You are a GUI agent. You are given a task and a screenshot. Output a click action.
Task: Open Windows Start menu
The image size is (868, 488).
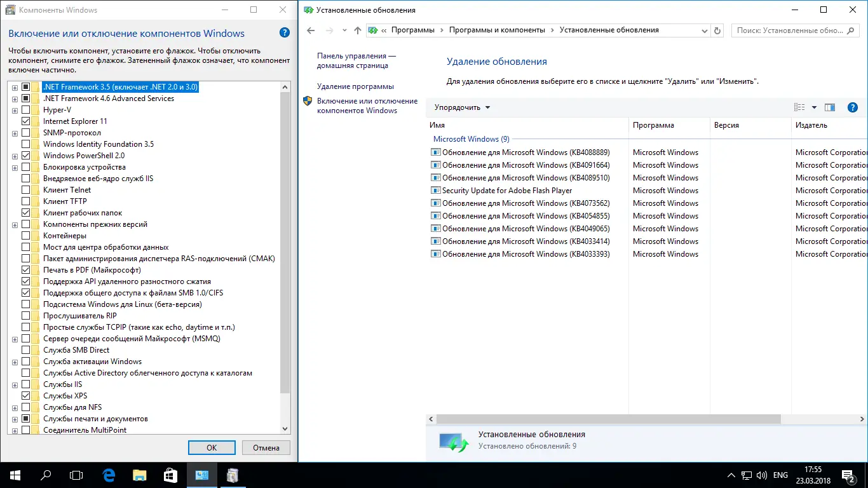click(15, 475)
